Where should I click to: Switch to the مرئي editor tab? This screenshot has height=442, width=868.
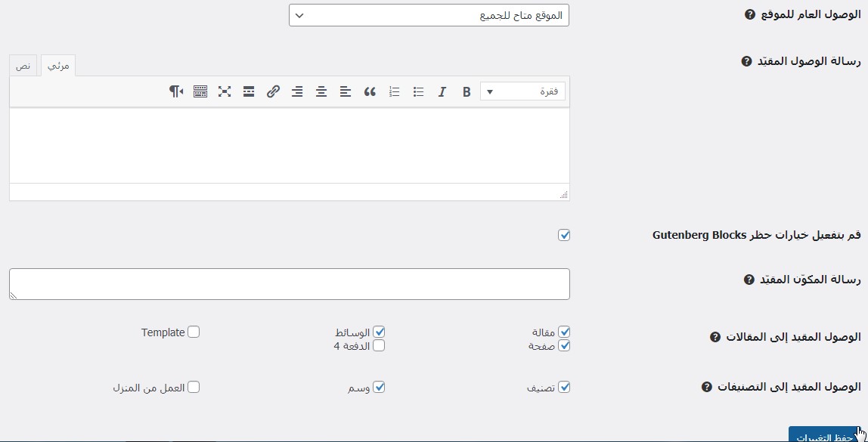click(x=58, y=66)
